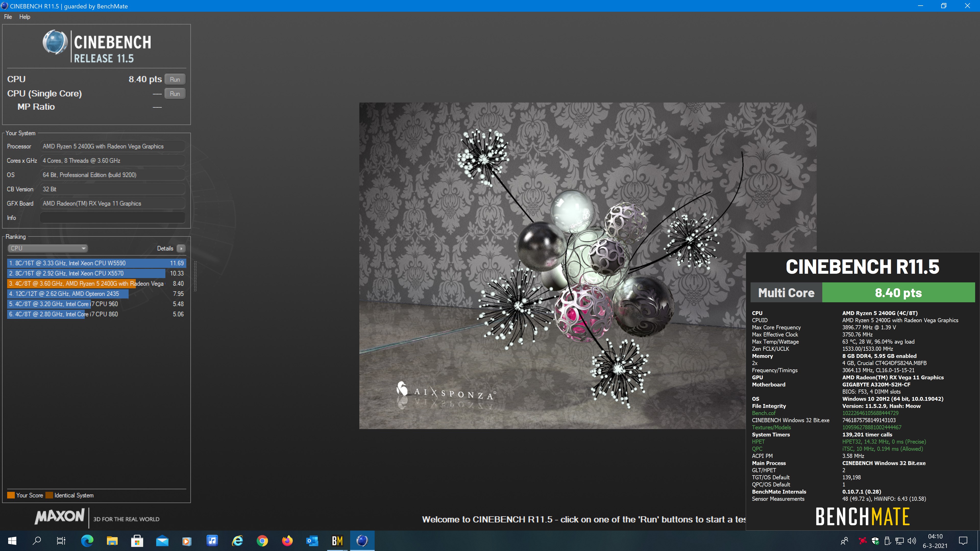
Task: Select the Xeon W5590 ranking entry
Action: [96, 263]
